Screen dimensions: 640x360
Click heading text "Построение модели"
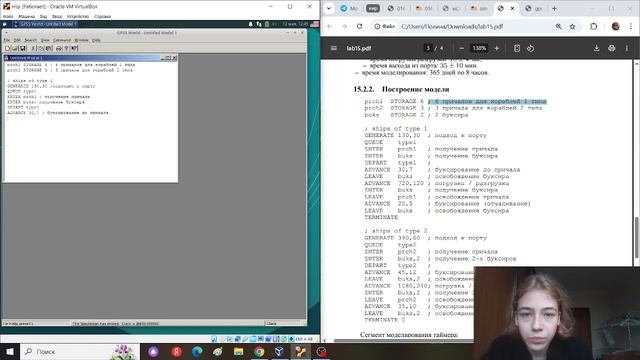click(416, 89)
